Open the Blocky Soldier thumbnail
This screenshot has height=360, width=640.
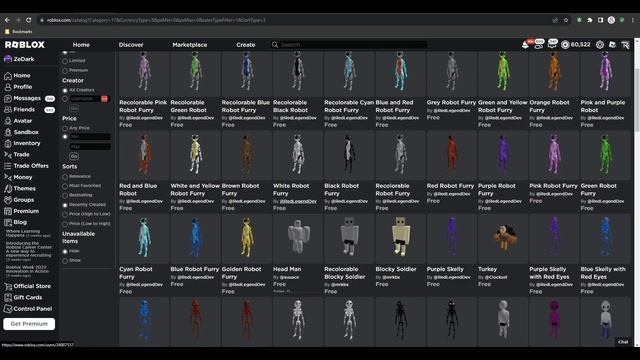(x=400, y=238)
